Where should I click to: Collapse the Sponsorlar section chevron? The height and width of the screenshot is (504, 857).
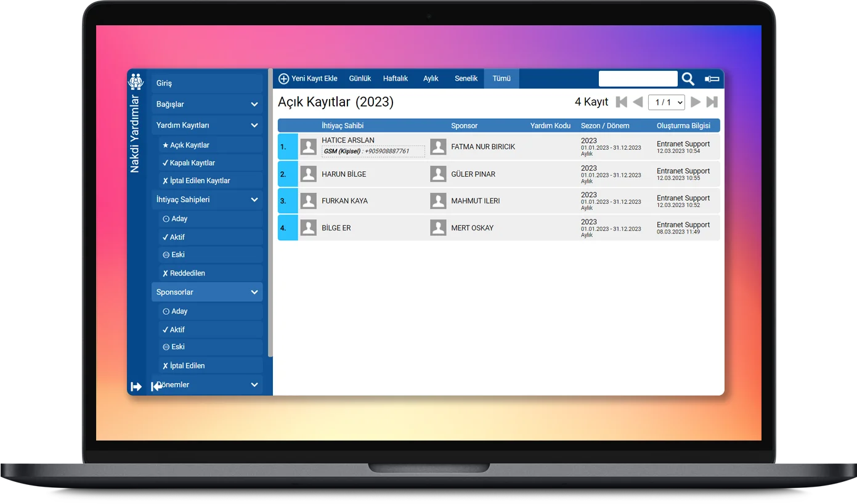pos(254,292)
